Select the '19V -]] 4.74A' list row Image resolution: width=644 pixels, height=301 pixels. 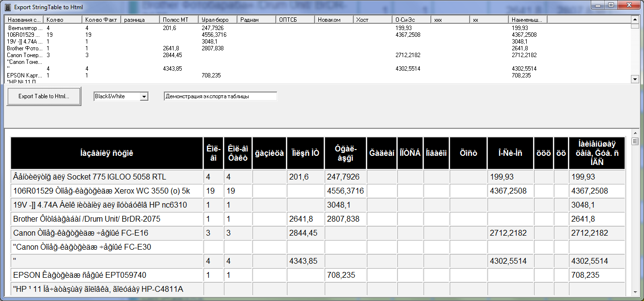click(x=317, y=42)
